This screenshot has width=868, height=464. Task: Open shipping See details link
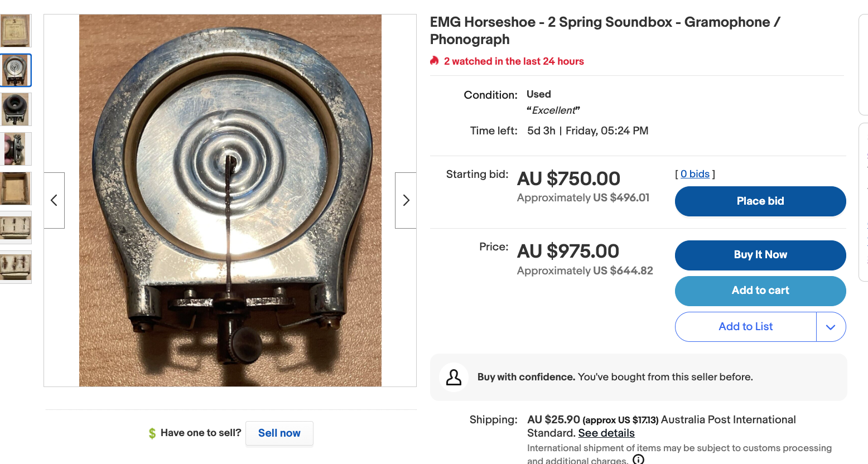click(x=606, y=433)
